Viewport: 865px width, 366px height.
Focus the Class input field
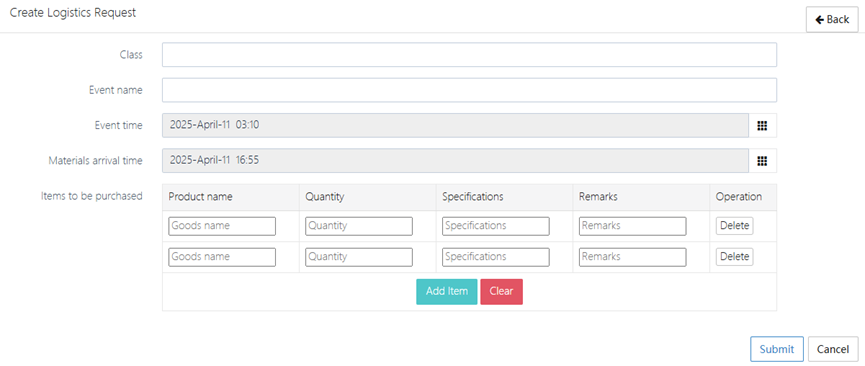tap(469, 55)
